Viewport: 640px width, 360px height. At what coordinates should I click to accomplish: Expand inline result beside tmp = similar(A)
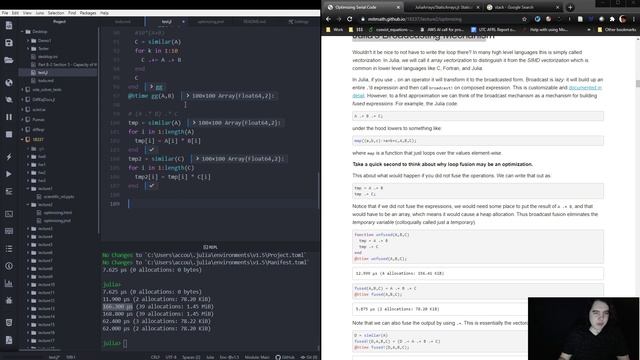pyautogui.click(x=194, y=122)
